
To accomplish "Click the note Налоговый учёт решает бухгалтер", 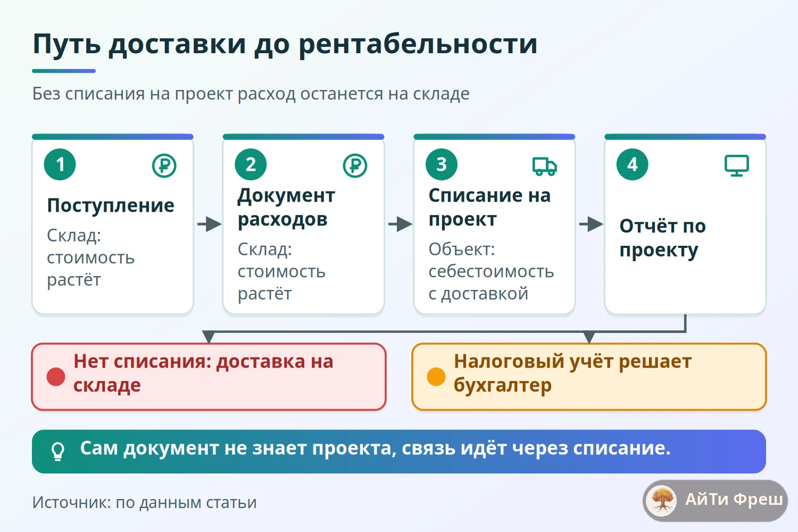I will pos(572,373).
